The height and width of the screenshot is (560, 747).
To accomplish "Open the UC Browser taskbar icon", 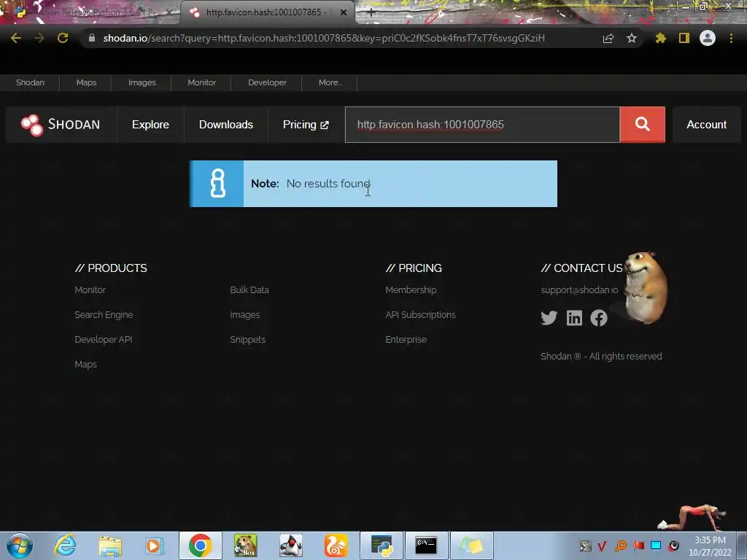I will [x=336, y=545].
